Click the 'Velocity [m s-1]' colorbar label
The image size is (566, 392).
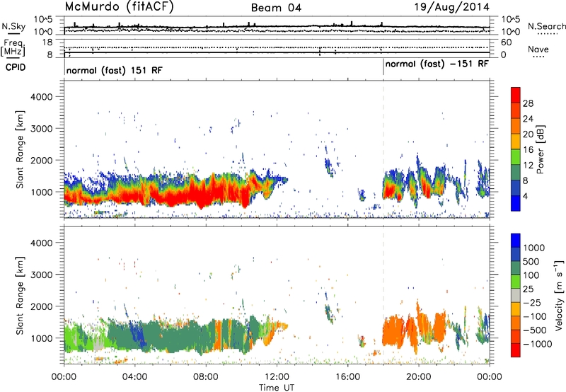pyautogui.click(x=559, y=295)
